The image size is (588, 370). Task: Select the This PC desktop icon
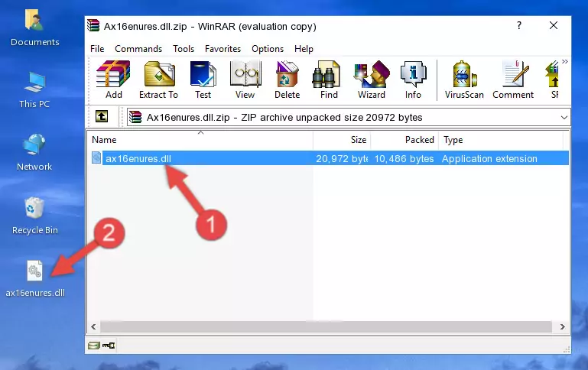[34, 90]
